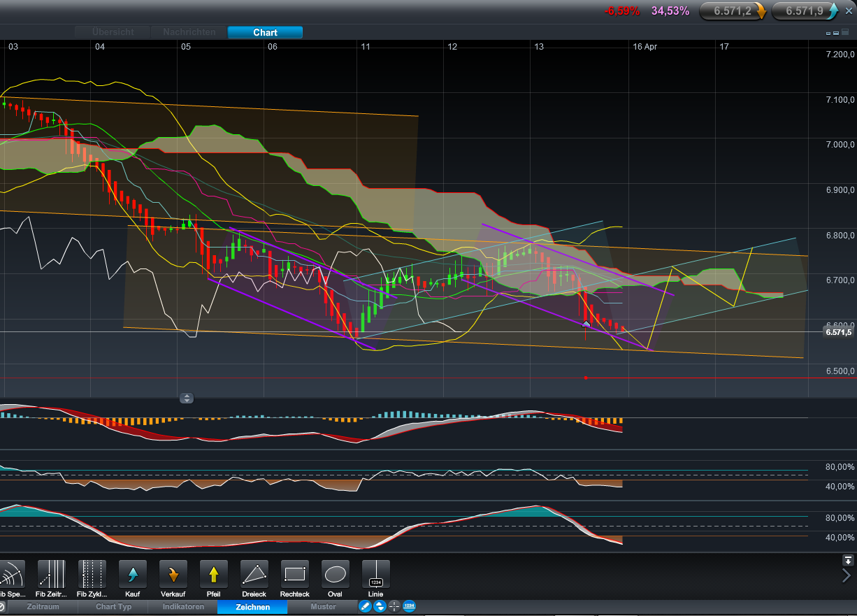
Task: Pick the Rechteck rectangle tool
Action: pos(295,575)
